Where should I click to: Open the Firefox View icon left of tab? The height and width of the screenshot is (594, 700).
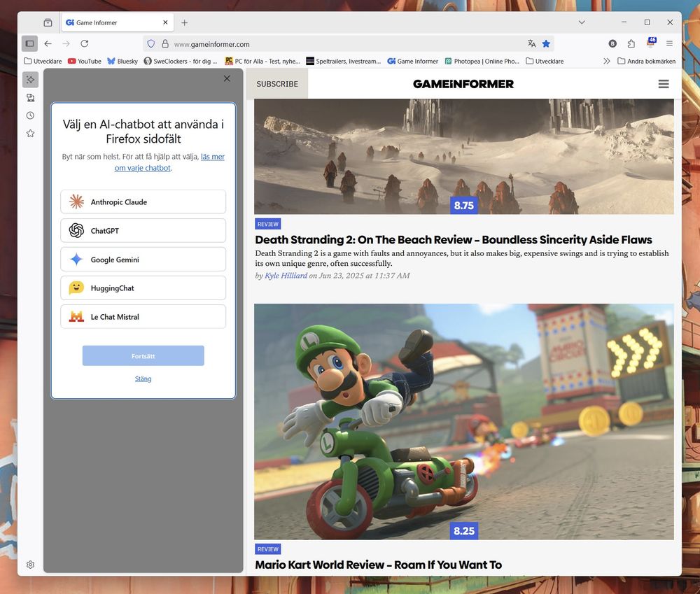click(x=48, y=22)
